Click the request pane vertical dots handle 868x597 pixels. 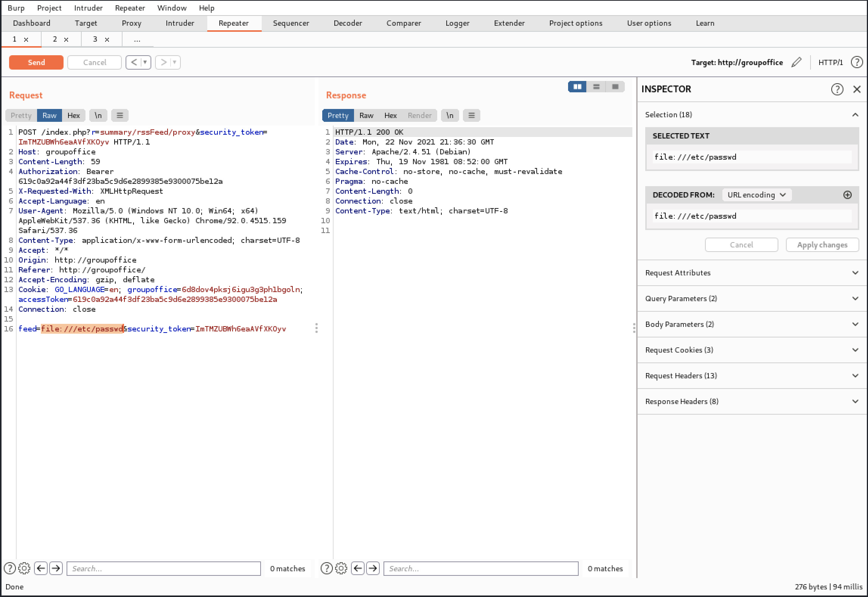click(x=317, y=328)
